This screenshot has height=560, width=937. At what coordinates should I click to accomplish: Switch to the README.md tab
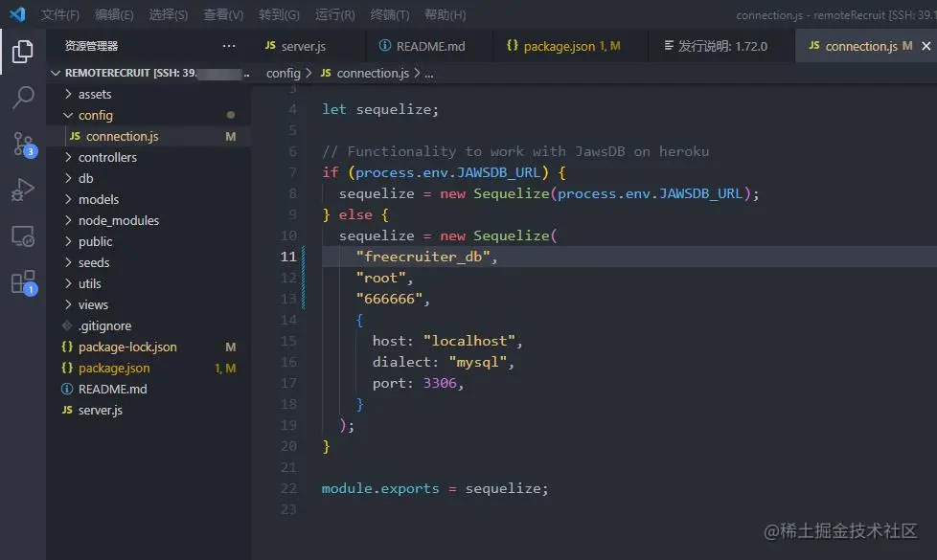click(x=429, y=46)
